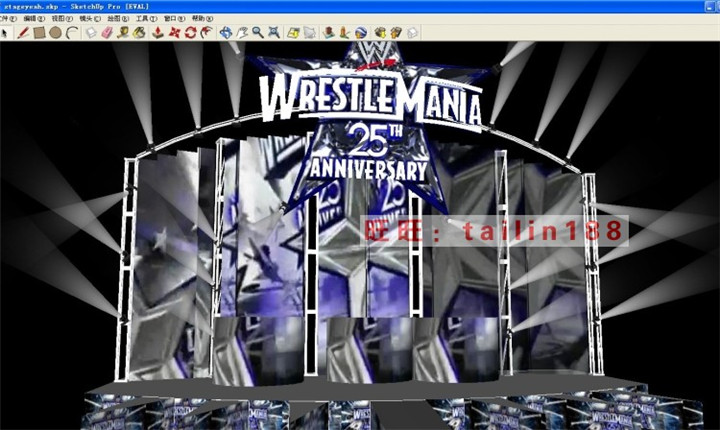This screenshot has width=720, height=430.
Task: Select the Tape Measure tool
Action: (x=123, y=33)
